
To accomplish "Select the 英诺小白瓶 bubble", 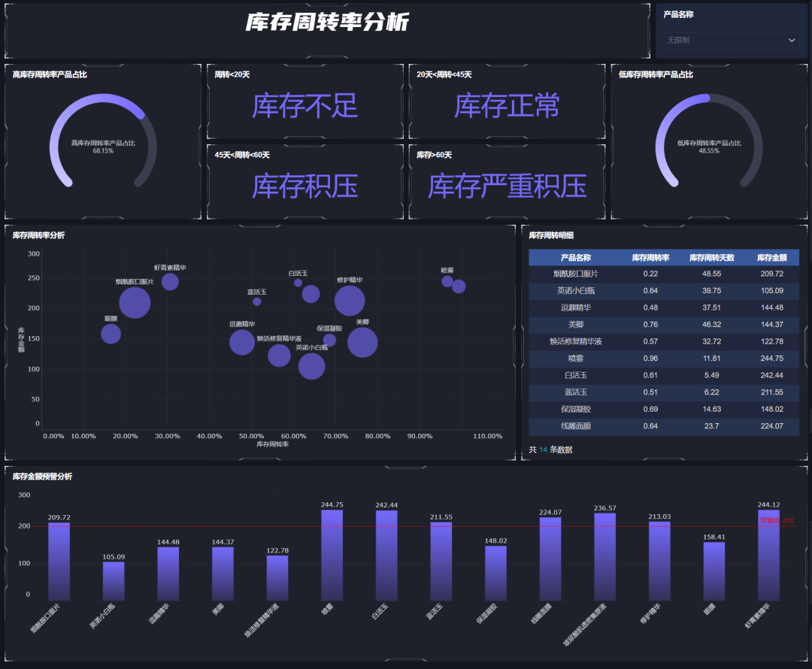I will coord(311,366).
